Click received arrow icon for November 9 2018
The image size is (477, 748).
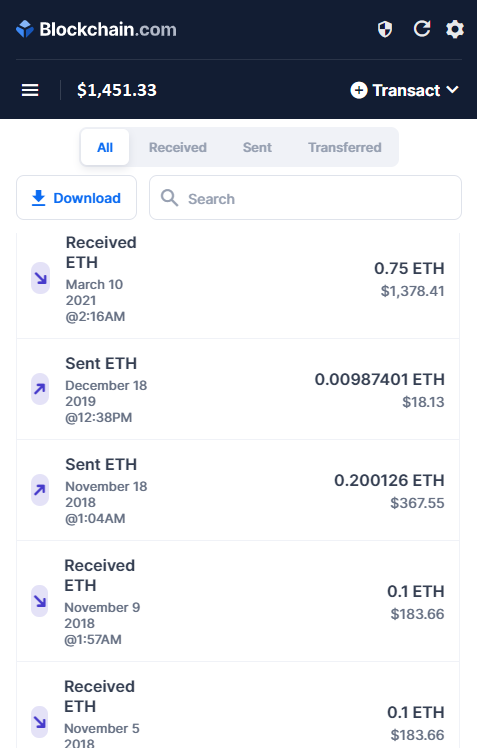click(40, 601)
